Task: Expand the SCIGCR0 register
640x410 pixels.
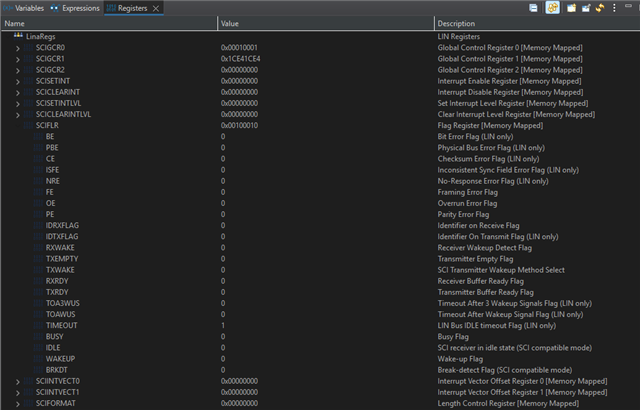Action: coord(18,48)
